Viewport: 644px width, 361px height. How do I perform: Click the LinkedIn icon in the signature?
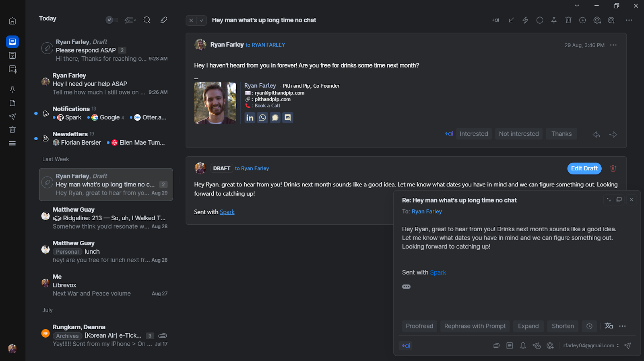click(x=250, y=118)
